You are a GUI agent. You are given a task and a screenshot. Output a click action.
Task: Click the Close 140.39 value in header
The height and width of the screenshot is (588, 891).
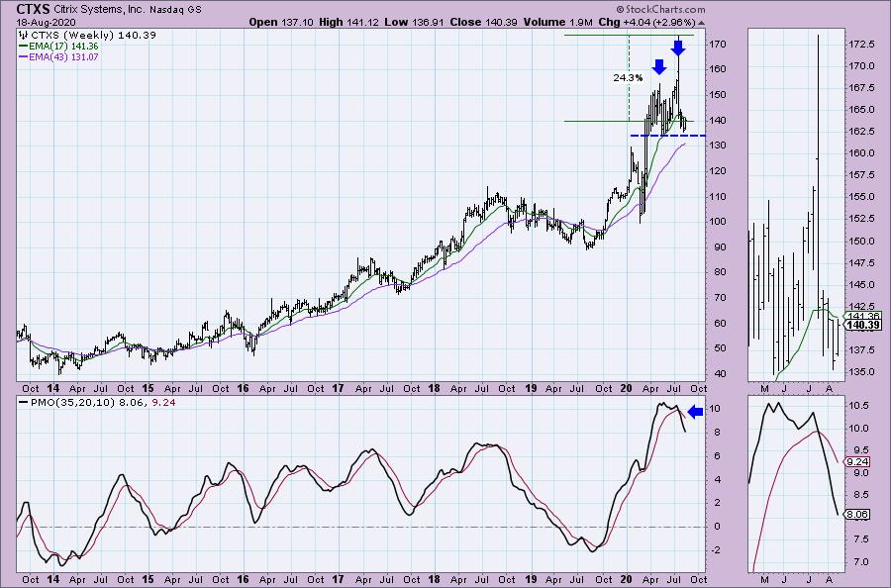point(483,22)
